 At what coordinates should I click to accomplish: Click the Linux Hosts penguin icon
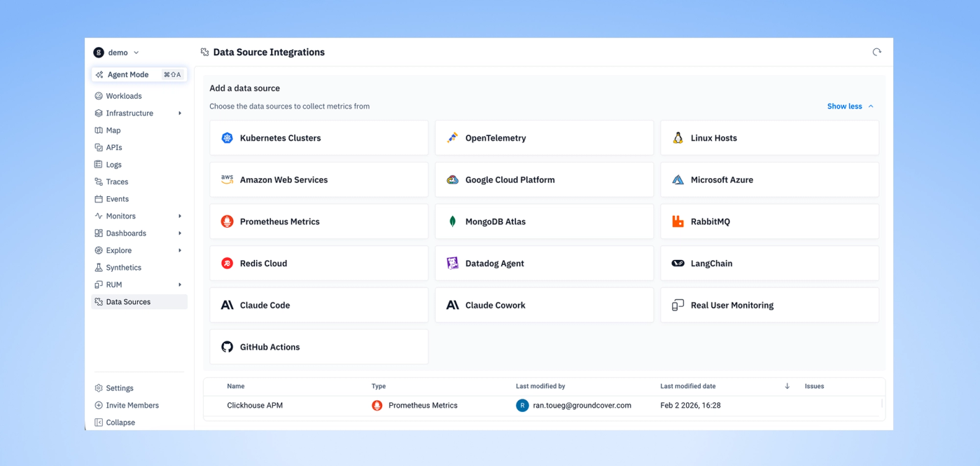[x=678, y=138]
